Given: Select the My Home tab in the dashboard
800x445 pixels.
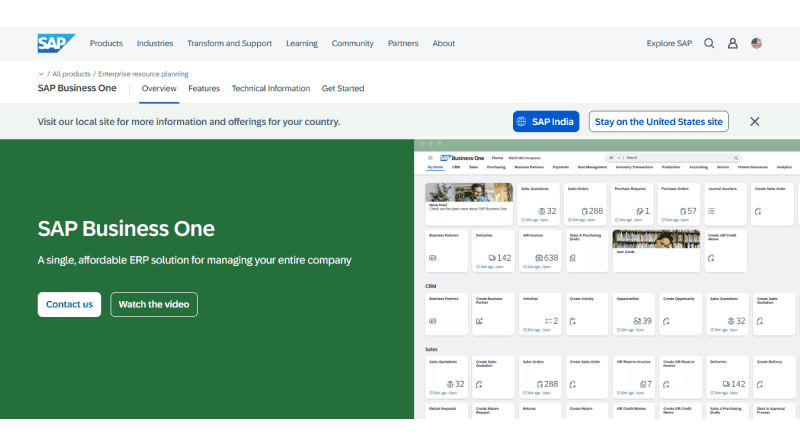Looking at the screenshot, I should coord(435,167).
